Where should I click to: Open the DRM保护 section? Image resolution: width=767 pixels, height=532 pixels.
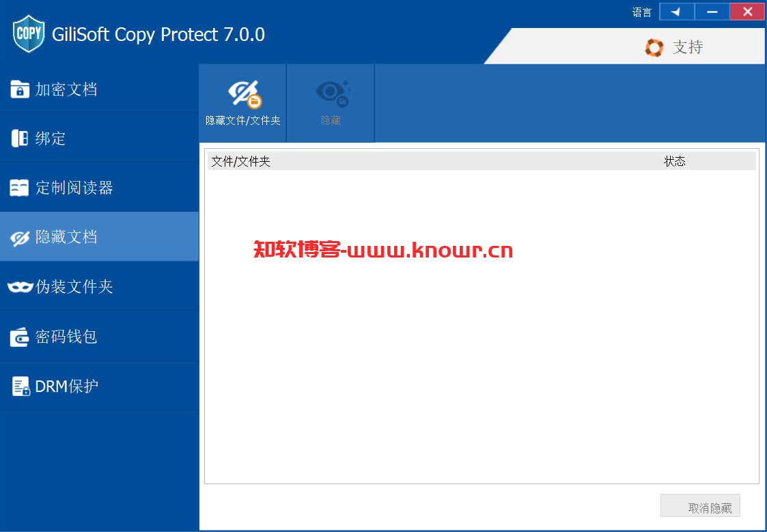(99, 387)
